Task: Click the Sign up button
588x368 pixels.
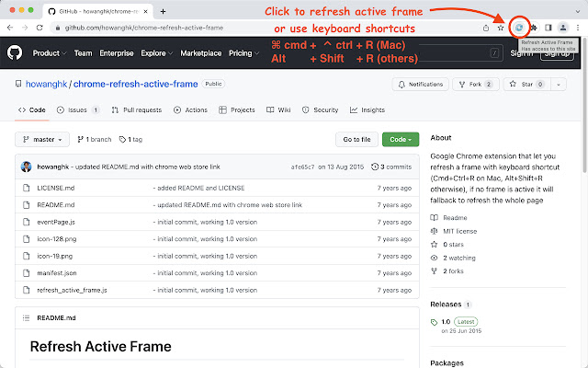Action: point(557,53)
